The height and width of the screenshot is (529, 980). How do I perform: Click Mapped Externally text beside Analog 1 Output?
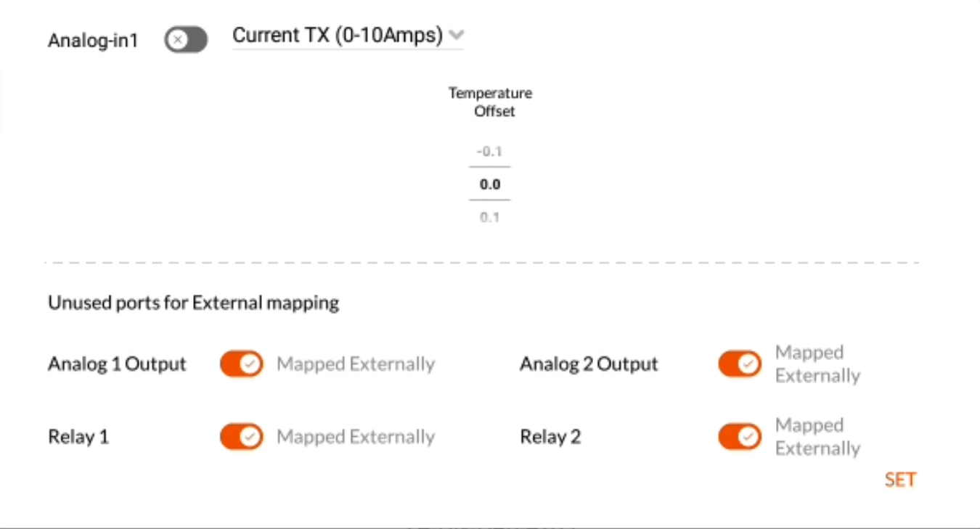[356, 364]
